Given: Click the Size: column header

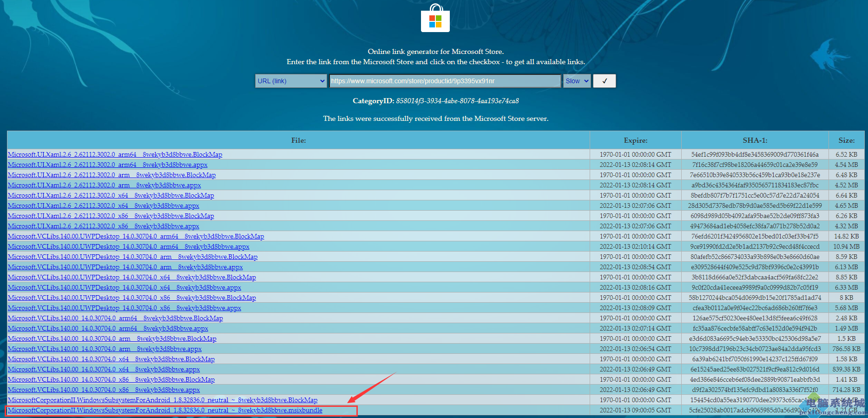Looking at the screenshot, I should [846, 140].
